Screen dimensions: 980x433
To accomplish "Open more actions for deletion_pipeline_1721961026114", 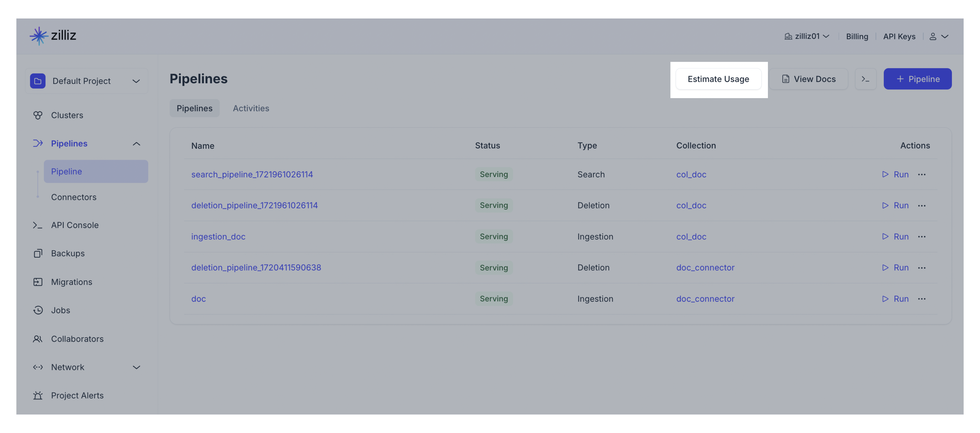I will pos(921,206).
